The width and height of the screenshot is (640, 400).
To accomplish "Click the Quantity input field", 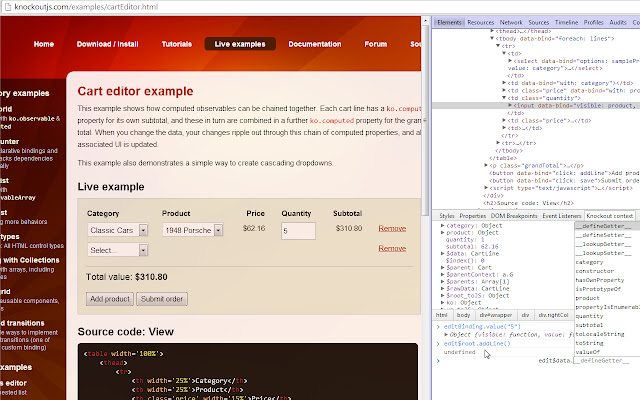I will pos(298,230).
